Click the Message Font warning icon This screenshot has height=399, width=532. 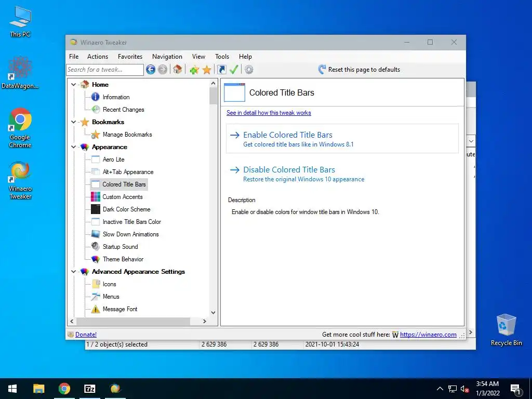[x=96, y=309]
